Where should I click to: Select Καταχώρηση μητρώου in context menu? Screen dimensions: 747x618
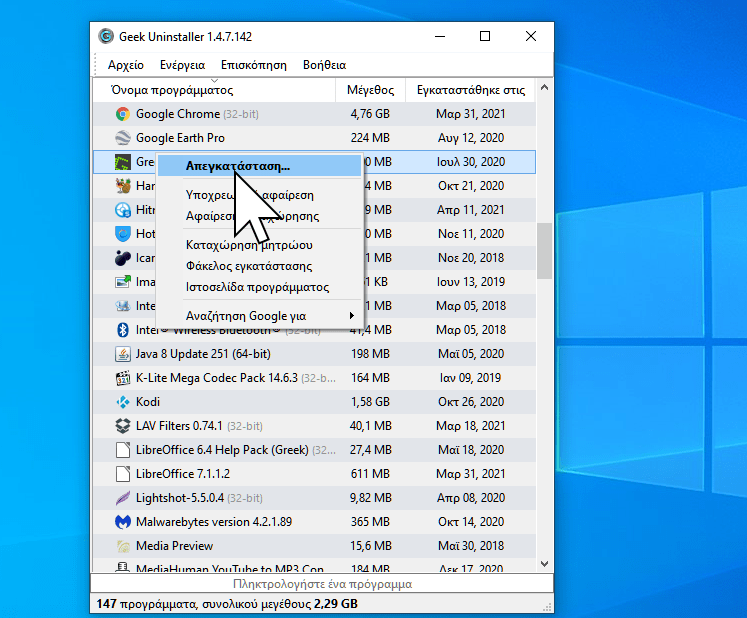coord(260,245)
